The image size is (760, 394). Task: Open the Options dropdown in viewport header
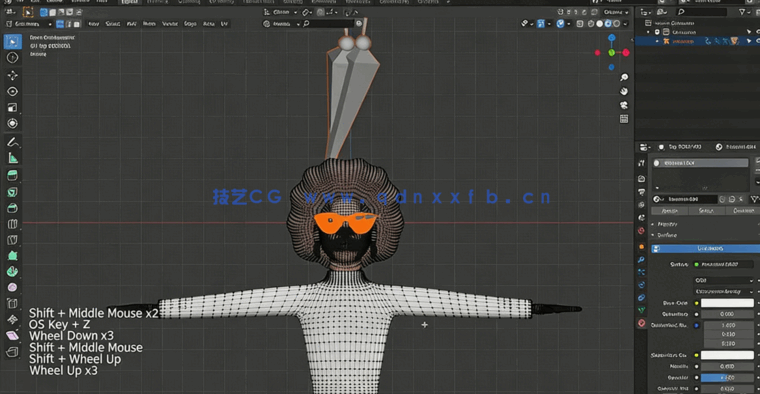pos(616,12)
